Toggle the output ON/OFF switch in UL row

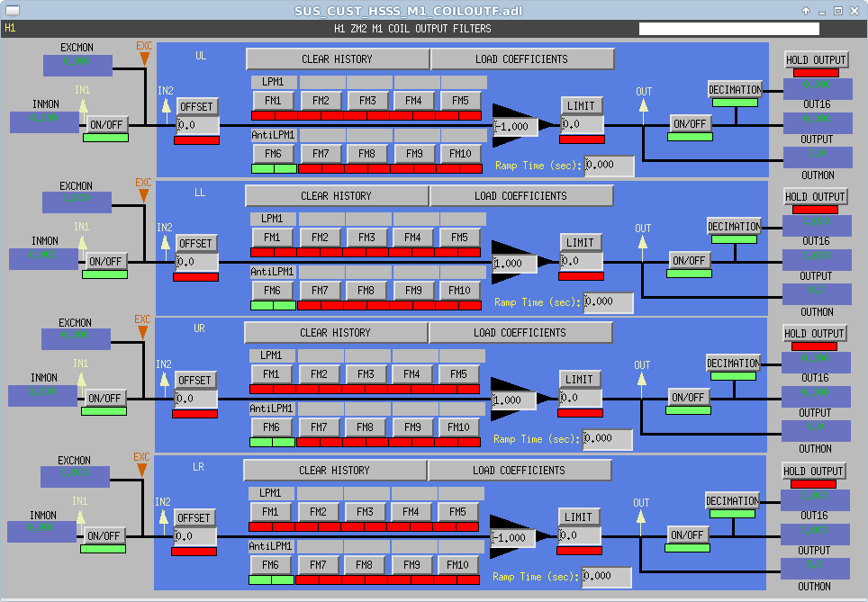[690, 123]
